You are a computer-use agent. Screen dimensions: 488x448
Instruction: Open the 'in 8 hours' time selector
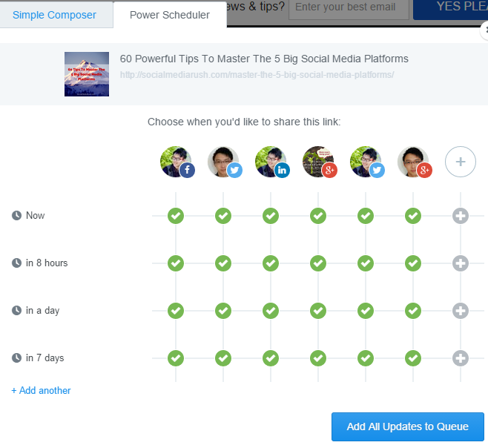click(46, 263)
